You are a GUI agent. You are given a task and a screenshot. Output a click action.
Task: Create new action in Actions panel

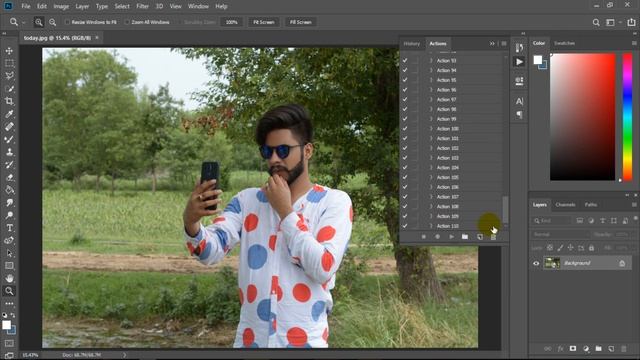(480, 237)
